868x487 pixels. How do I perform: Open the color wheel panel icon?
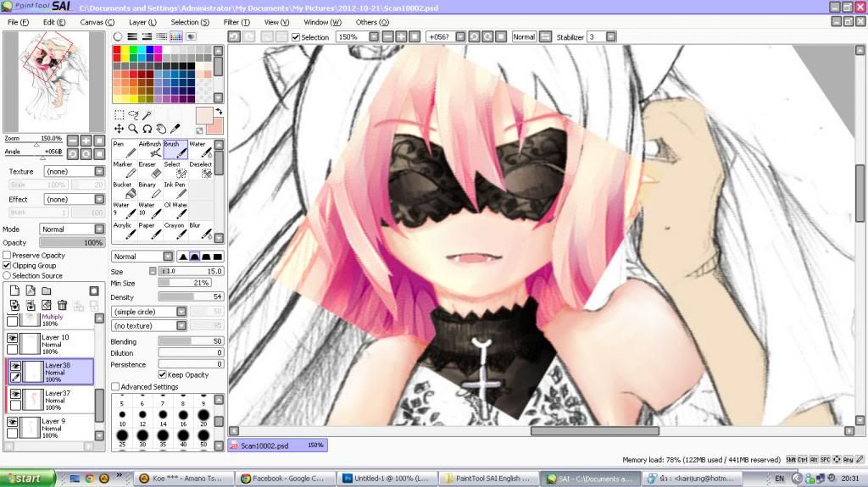tap(118, 36)
